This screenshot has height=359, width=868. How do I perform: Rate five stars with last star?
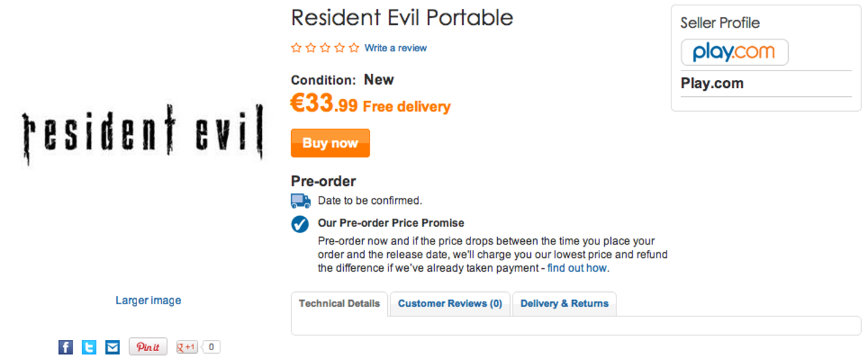[353, 48]
